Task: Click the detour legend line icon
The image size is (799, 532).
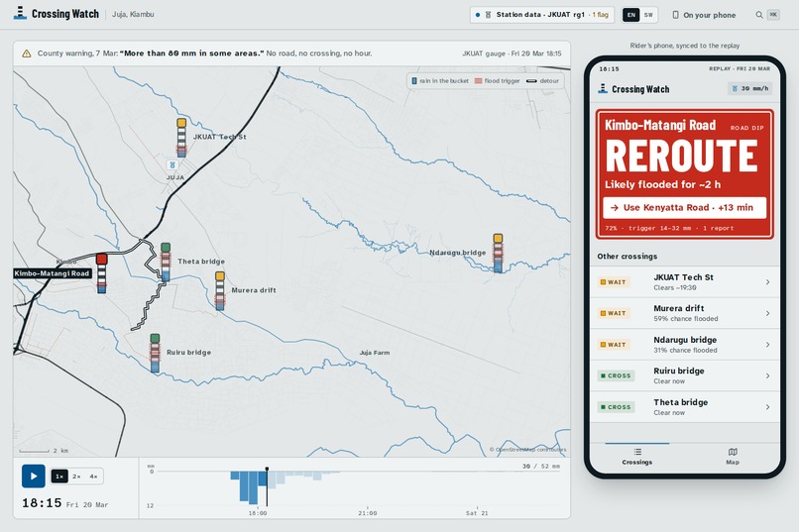Action: 531,81
